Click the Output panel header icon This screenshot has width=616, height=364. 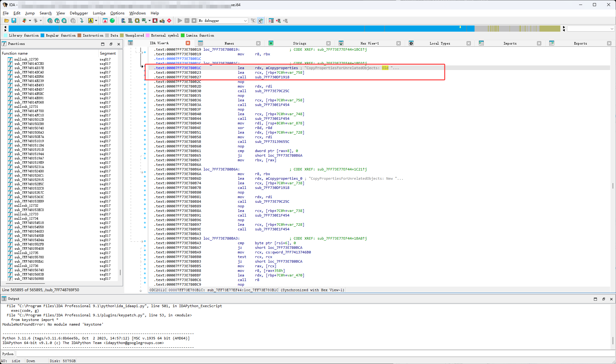pos(4,299)
